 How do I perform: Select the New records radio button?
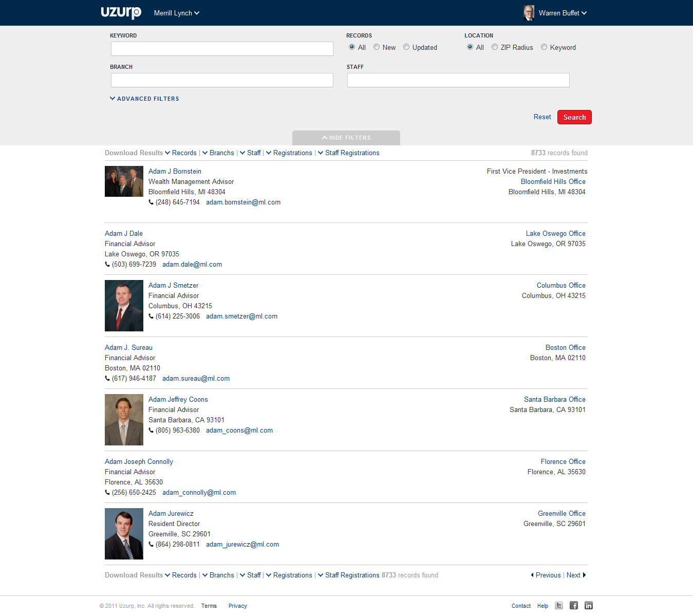pos(377,47)
